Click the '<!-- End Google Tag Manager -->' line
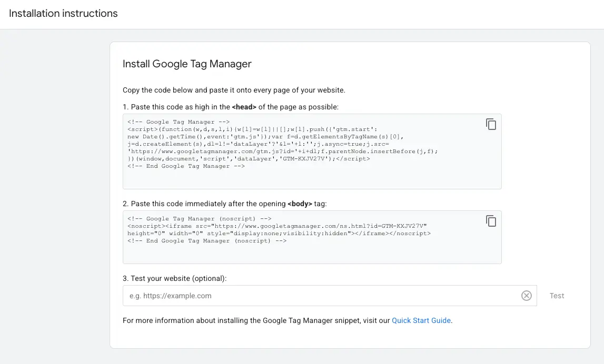The width and height of the screenshot is (604, 364). pyautogui.click(x=186, y=166)
